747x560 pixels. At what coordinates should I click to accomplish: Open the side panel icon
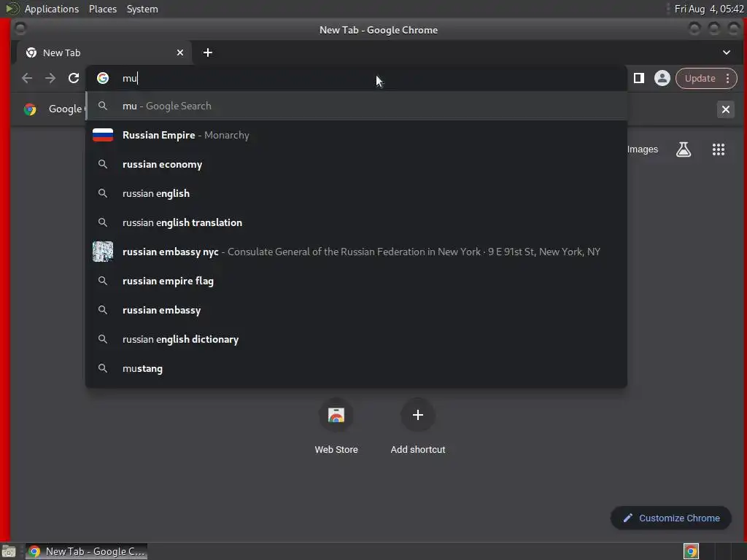(x=639, y=78)
